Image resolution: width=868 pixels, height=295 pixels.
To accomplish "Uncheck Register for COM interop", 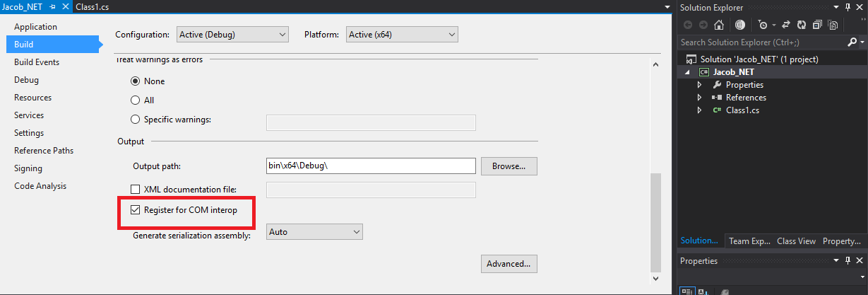I will coord(136,210).
